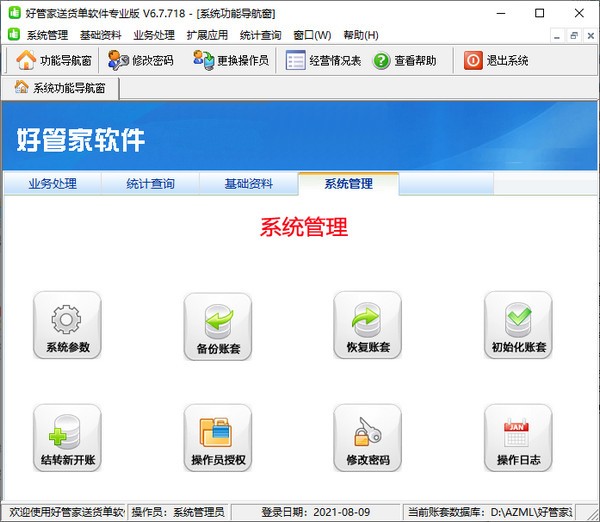Image resolution: width=600 pixels, height=522 pixels.
Task: Open the 基础资料 menu in menu bar
Action: 101,35
